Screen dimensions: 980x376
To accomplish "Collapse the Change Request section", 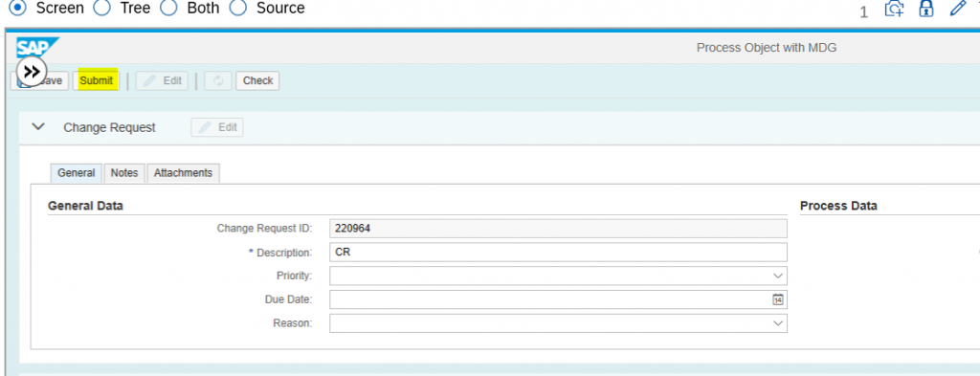I will (x=38, y=127).
